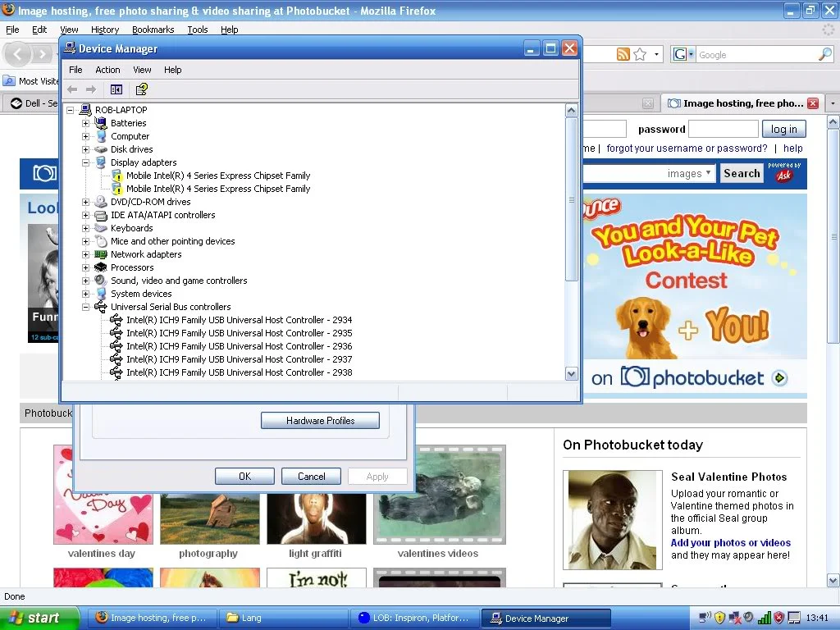This screenshot has height=630, width=840.
Task: Select the ROB-LAPTOP computer icon
Action: [x=85, y=110]
